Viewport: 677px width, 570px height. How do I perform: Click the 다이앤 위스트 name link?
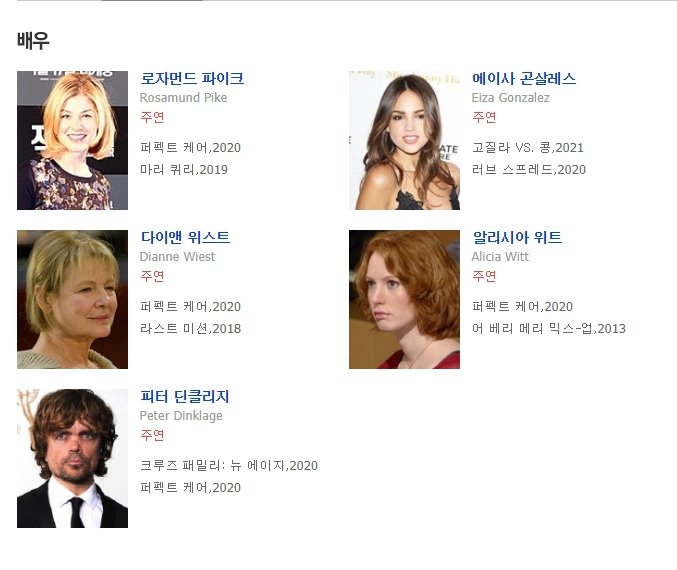coord(185,237)
